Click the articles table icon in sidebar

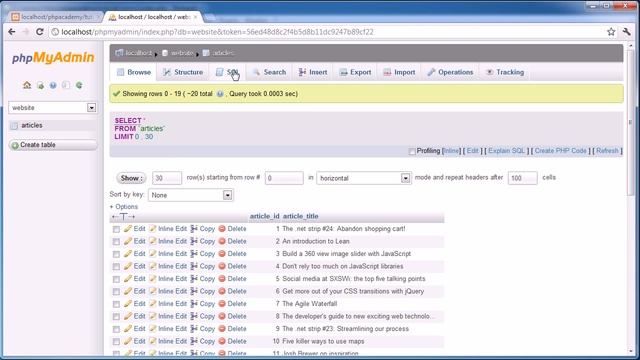pos(14,126)
